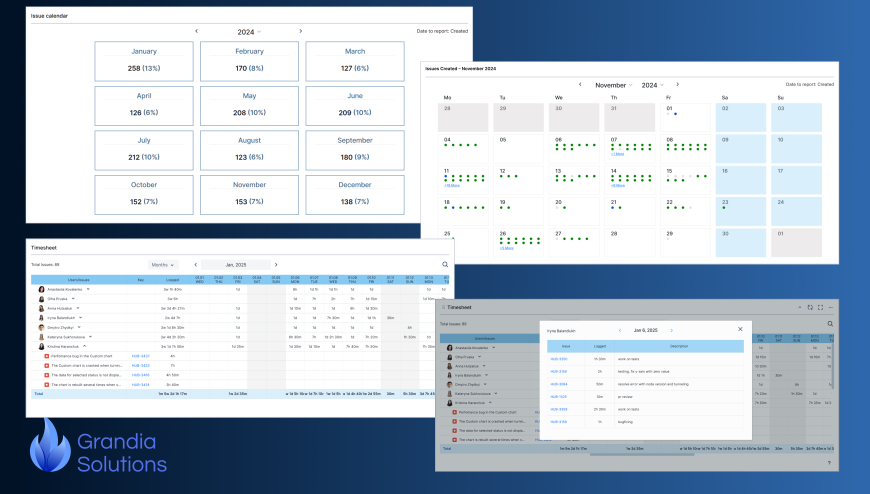
Task: Open the November card showing 153 (7%)
Action: (x=249, y=195)
